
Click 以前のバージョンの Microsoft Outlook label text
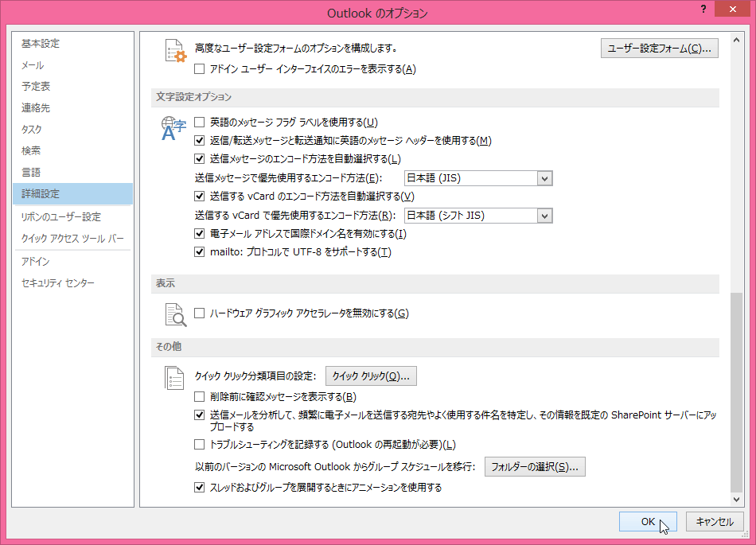(335, 466)
